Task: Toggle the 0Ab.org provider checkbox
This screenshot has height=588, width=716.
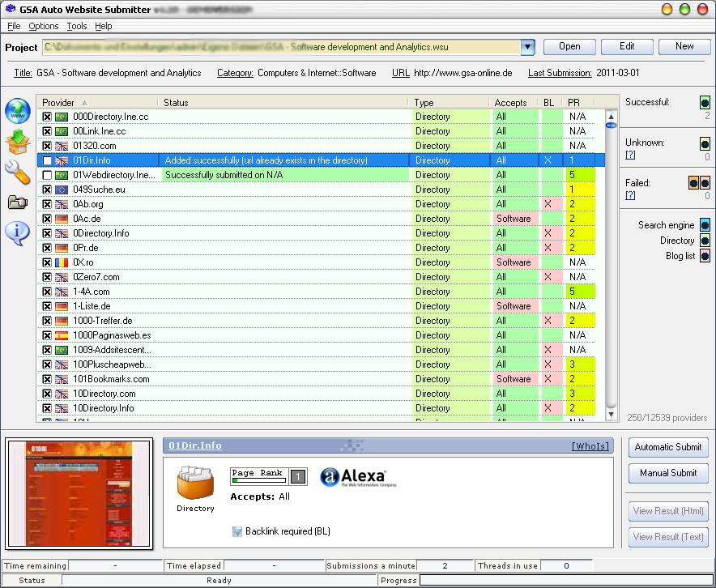Action: (x=47, y=204)
